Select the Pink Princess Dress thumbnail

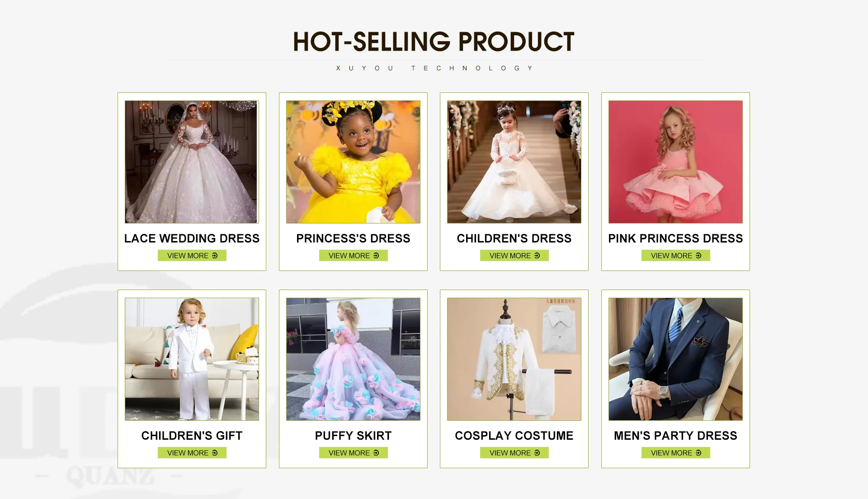pyautogui.click(x=675, y=162)
